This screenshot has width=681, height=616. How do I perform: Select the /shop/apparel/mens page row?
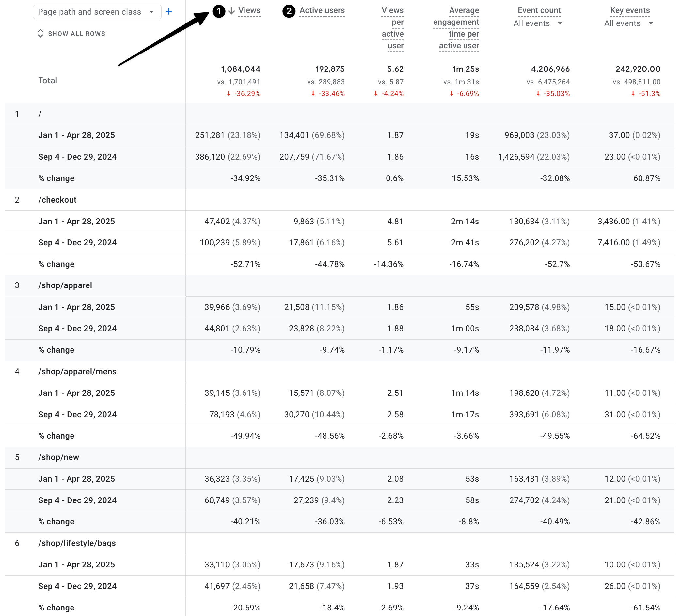[x=77, y=371]
